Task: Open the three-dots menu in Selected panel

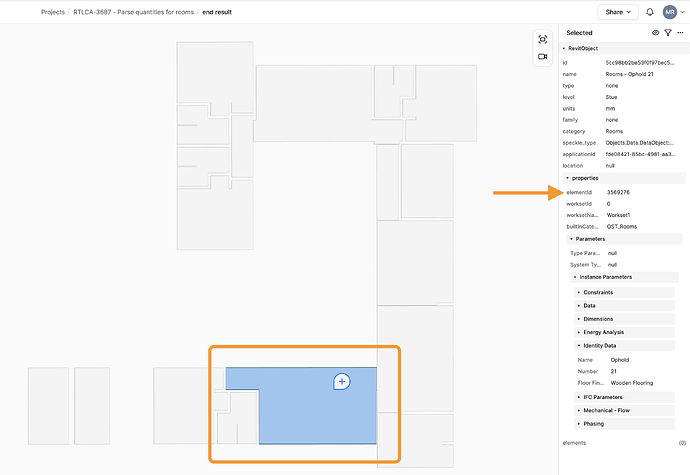Action: point(680,33)
